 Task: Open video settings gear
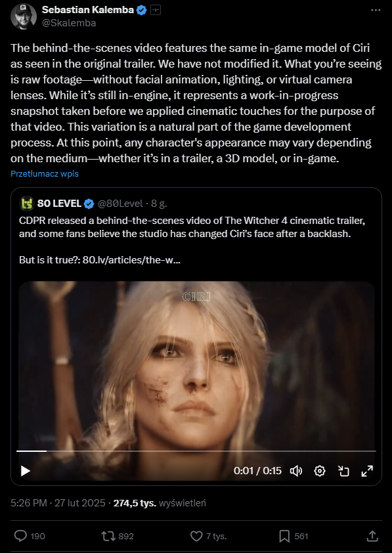(x=320, y=471)
